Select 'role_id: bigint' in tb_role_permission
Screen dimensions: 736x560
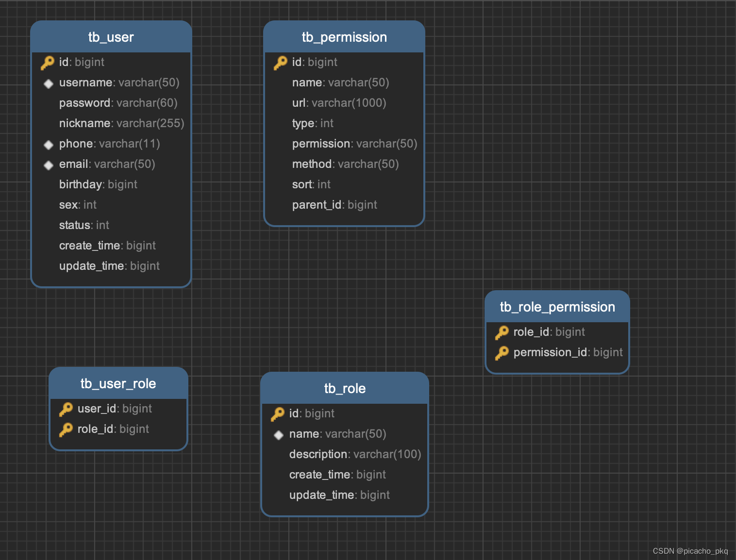tap(557, 332)
